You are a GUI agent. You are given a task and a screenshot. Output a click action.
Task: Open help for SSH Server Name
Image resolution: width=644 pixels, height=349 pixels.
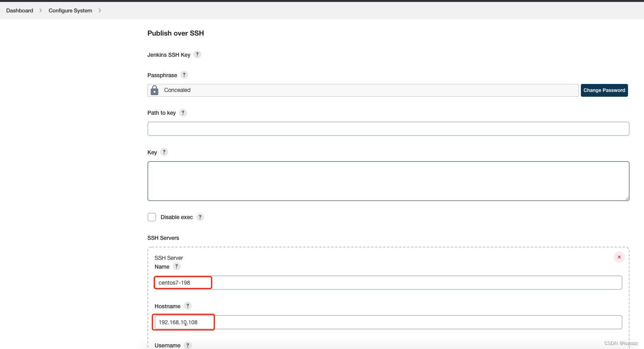pyautogui.click(x=177, y=266)
